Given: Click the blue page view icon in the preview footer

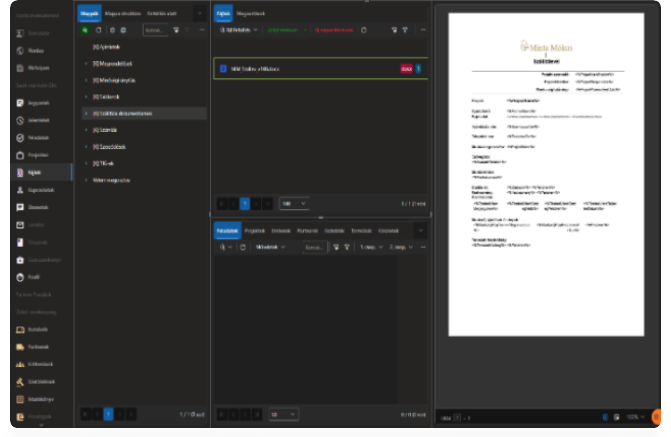Looking at the screenshot, I should (605, 417).
